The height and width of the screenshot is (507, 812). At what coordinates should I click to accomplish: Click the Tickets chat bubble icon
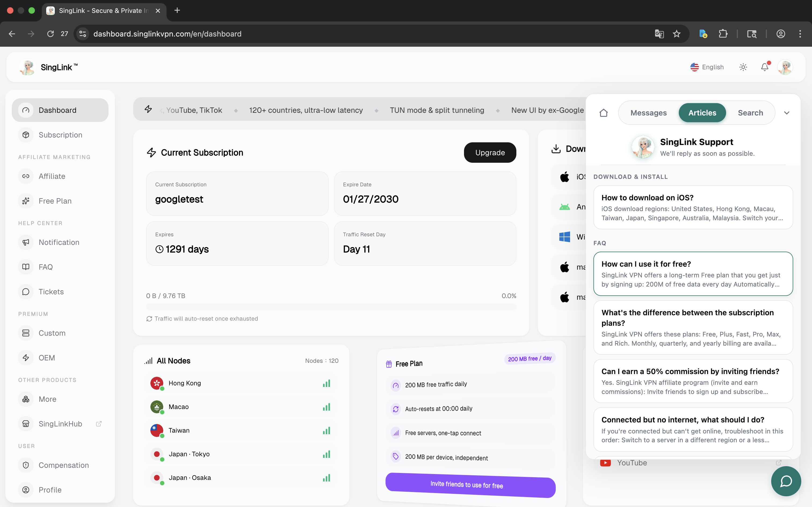point(26,292)
